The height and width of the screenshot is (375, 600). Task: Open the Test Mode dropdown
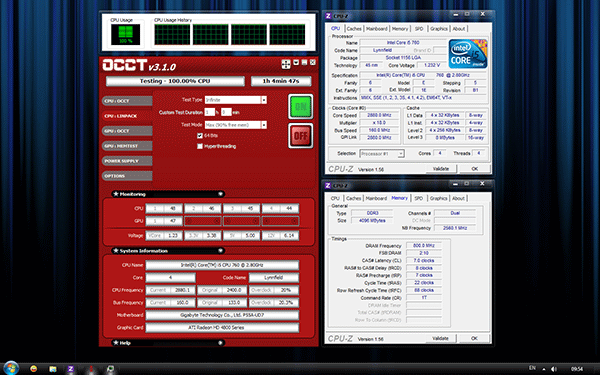(x=264, y=125)
